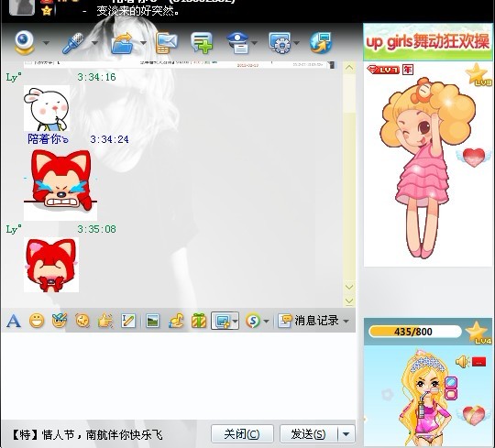The width and height of the screenshot is (495, 448).
Task: Click the bottom-most scrollbar double arrow
Action: [x=349, y=300]
